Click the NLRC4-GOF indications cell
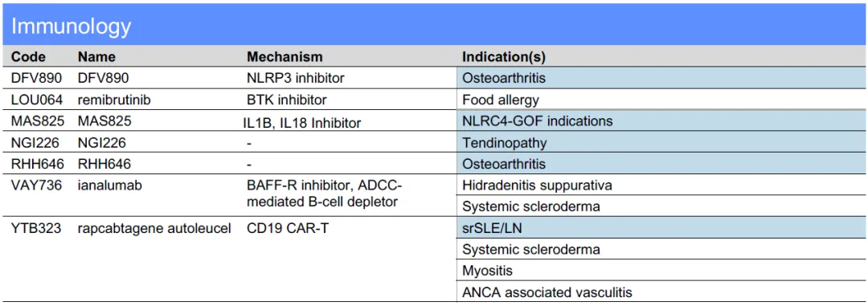The height and width of the screenshot is (306, 868). (661, 121)
